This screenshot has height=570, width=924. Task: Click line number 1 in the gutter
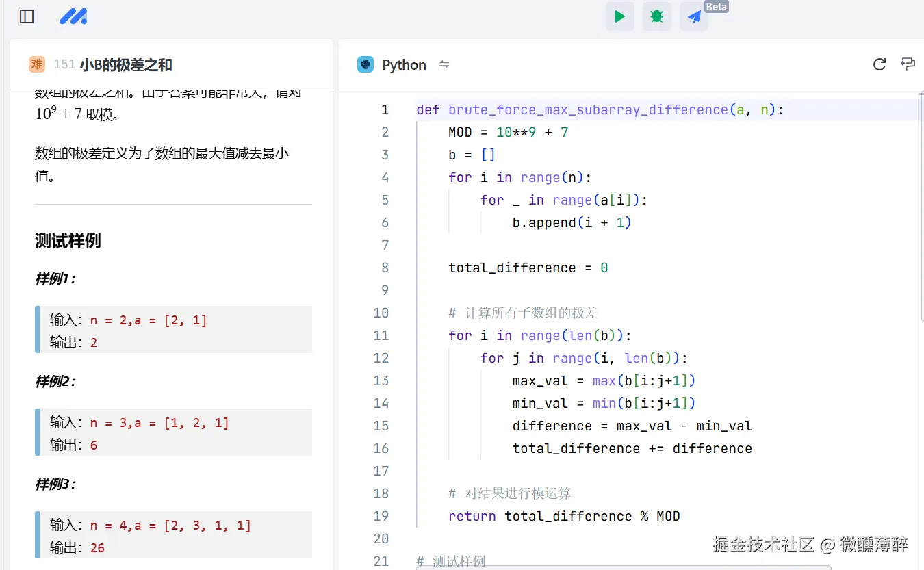[385, 109]
